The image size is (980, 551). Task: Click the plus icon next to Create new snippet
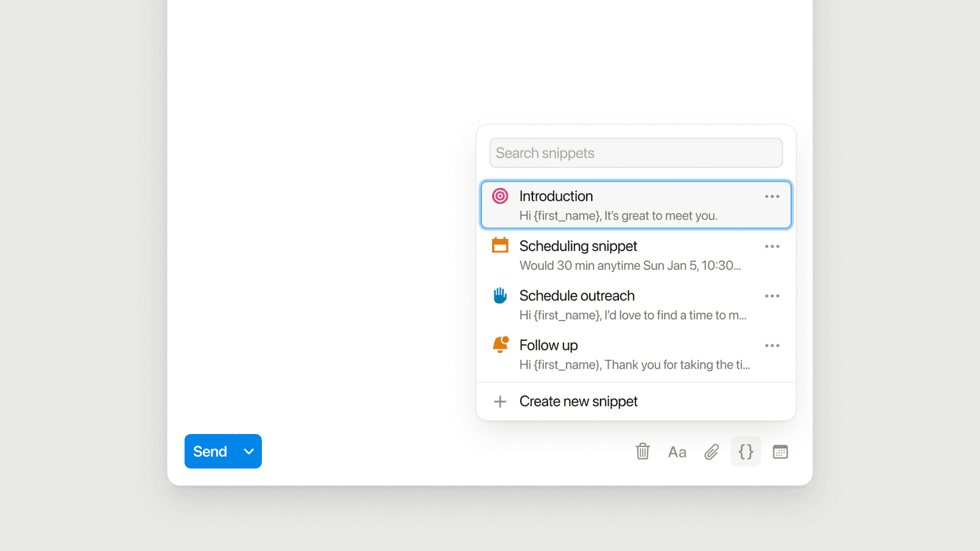tap(500, 401)
